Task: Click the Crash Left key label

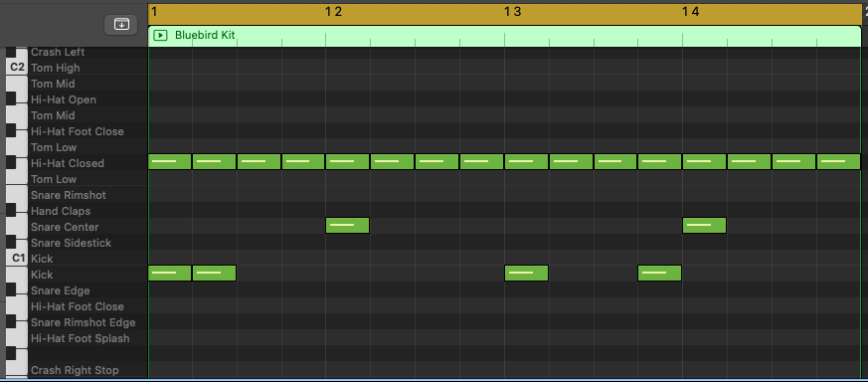Action: [58, 52]
